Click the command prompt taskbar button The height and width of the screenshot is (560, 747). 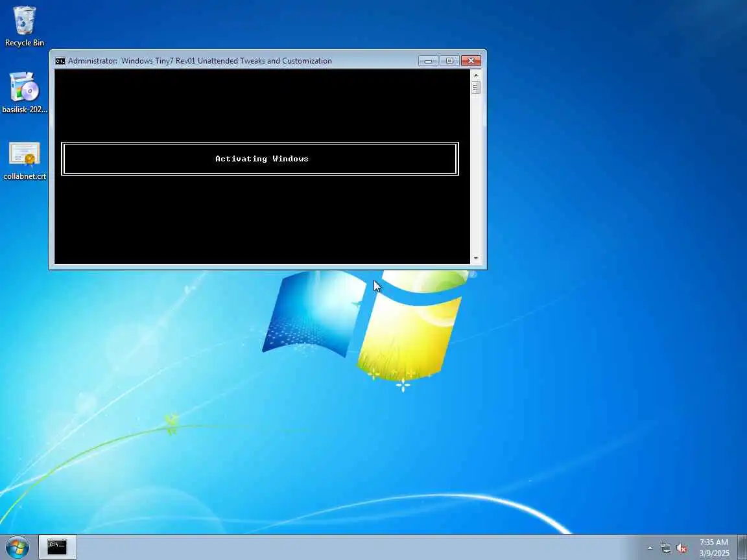pos(57,547)
